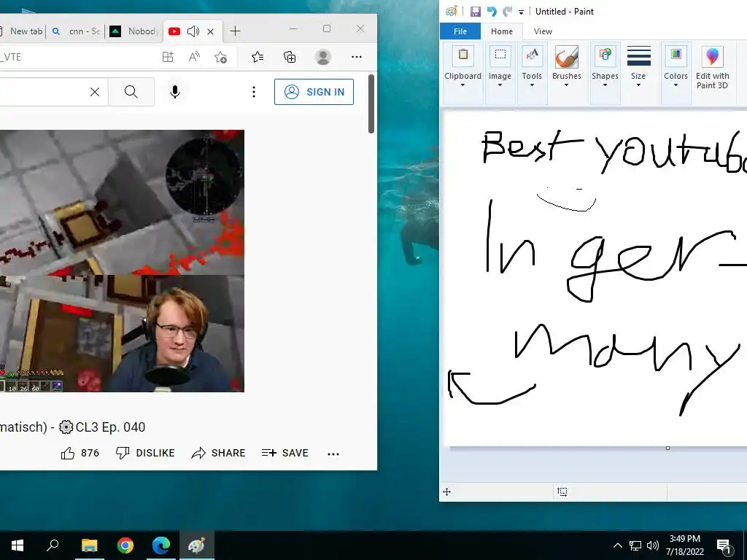Click the YouTube video player

[x=122, y=261]
